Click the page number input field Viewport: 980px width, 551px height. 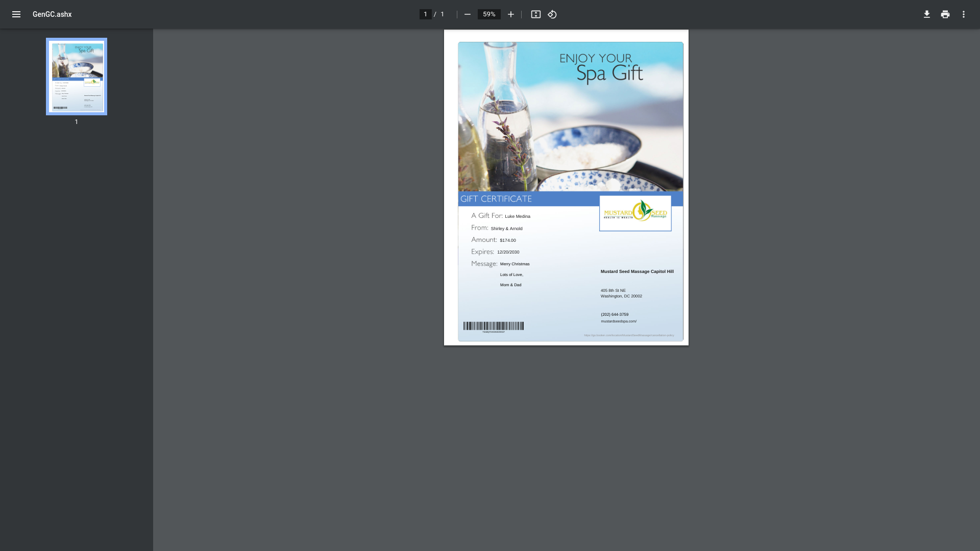425,14
